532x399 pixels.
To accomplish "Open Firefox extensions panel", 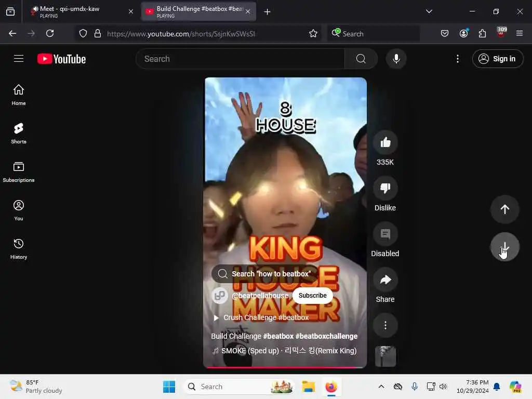I will (x=482, y=33).
